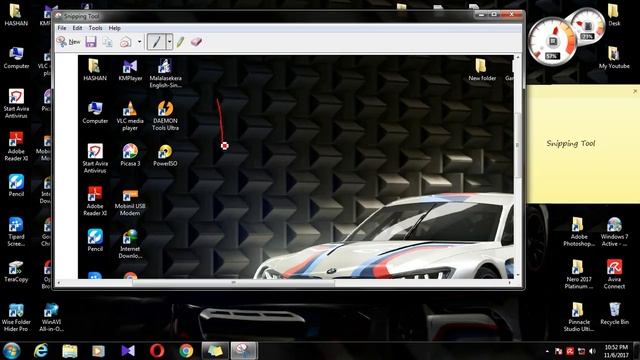Screen dimensions: 640x360
Task: Select Tipard Screen desktop icon
Action: point(16,232)
